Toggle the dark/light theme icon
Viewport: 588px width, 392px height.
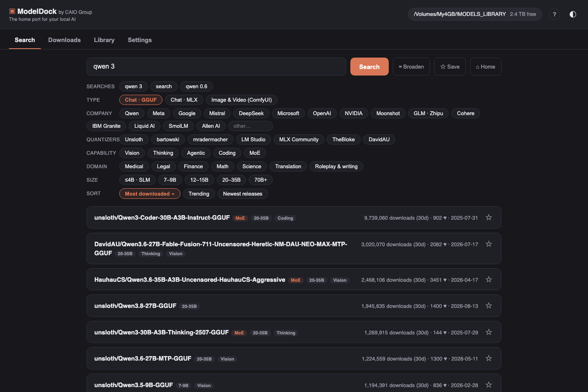point(573,14)
